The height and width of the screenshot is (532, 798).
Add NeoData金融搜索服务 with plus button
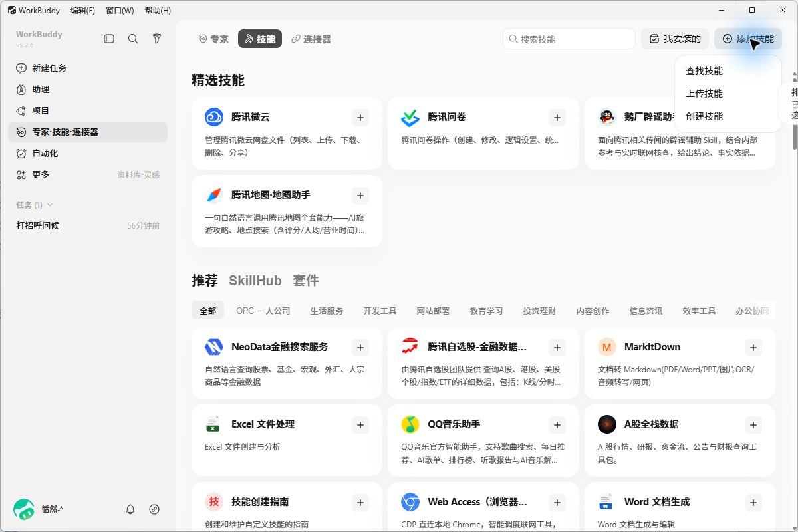point(360,347)
